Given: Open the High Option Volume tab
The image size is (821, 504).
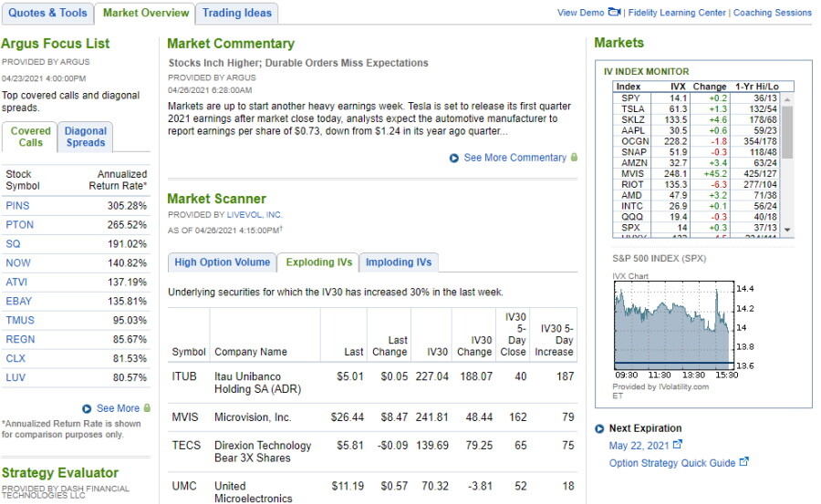Looking at the screenshot, I should coord(222,262).
